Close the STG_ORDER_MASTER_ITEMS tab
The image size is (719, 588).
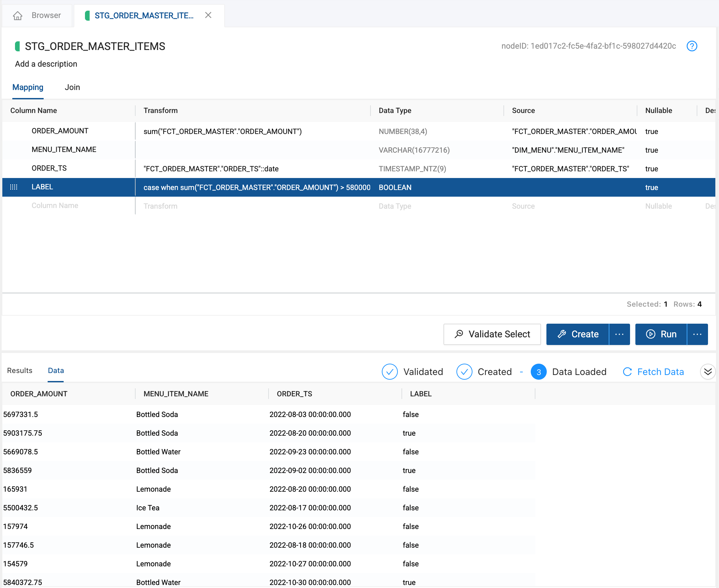pyautogui.click(x=208, y=15)
